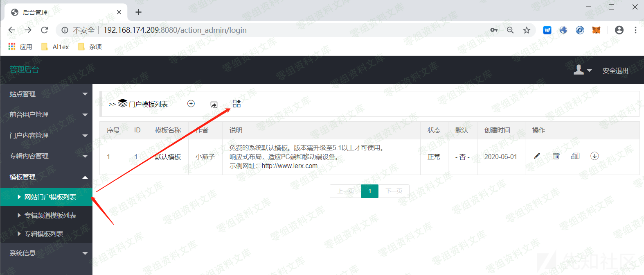644x275 pixels.
Task: Go to page 1 in the pagination
Action: [369, 191]
